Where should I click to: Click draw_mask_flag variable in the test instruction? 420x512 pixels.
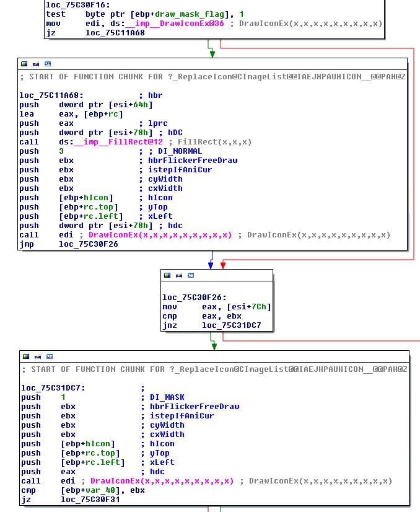tap(190, 14)
